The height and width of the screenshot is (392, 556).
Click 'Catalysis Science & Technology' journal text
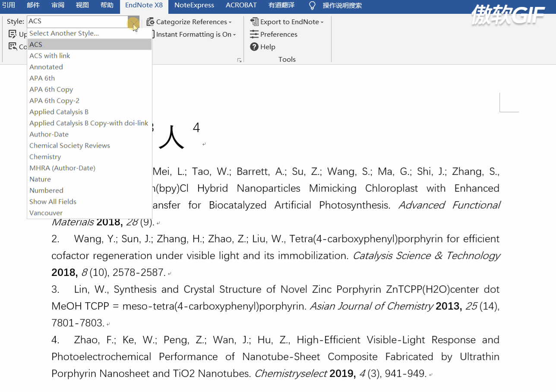click(x=426, y=256)
